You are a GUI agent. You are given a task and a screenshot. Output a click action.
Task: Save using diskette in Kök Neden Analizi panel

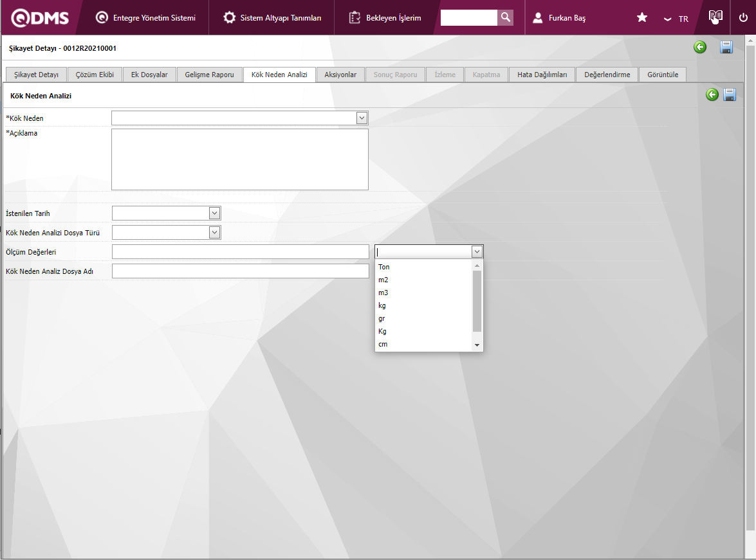(730, 95)
